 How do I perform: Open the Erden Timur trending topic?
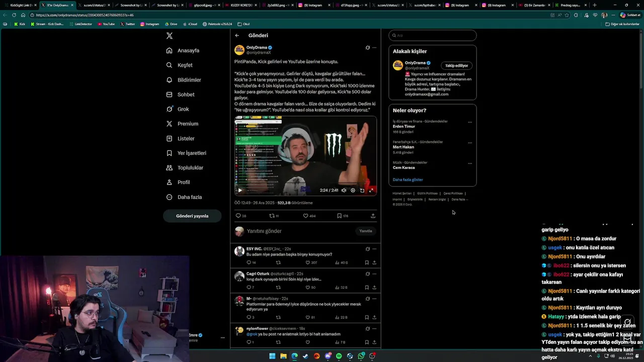point(404,127)
